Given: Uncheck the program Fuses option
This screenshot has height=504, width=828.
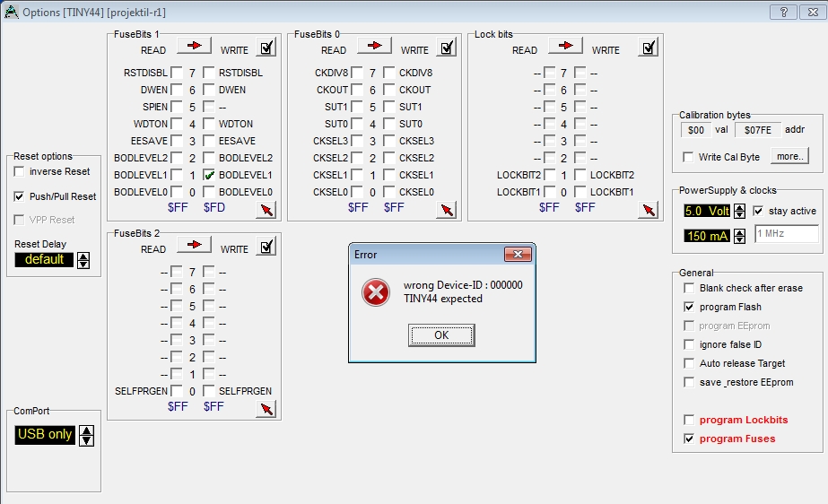Looking at the screenshot, I should pos(689,439).
